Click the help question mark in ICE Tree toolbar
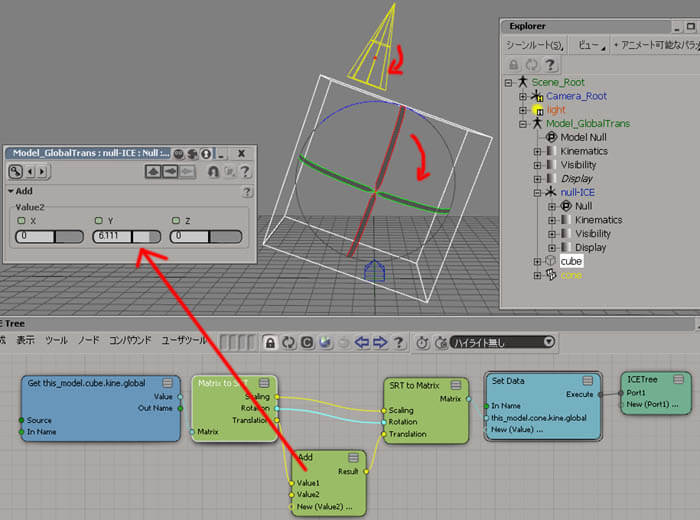700x520 pixels. (399, 342)
